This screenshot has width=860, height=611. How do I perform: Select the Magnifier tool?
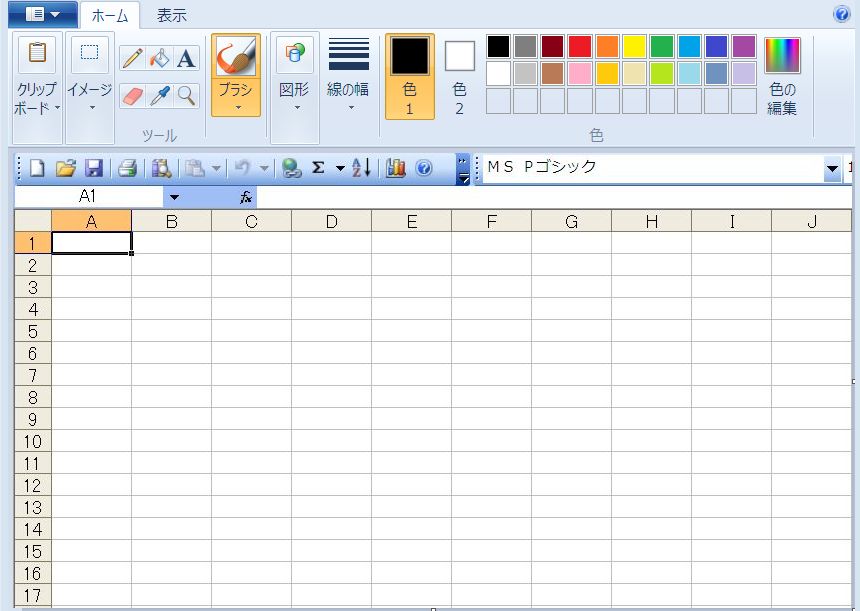coord(186,96)
